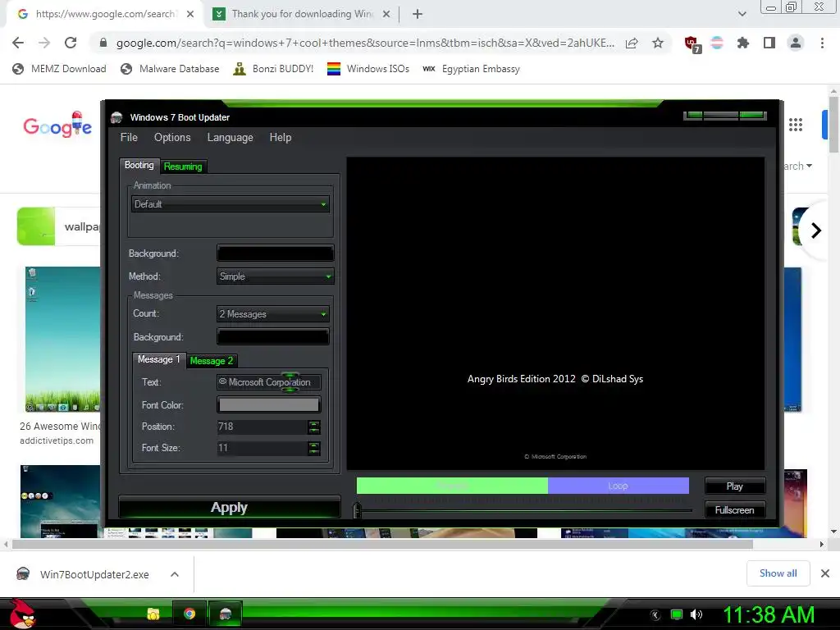Click the message Text input field
The height and width of the screenshot is (630, 840).
pos(269,382)
